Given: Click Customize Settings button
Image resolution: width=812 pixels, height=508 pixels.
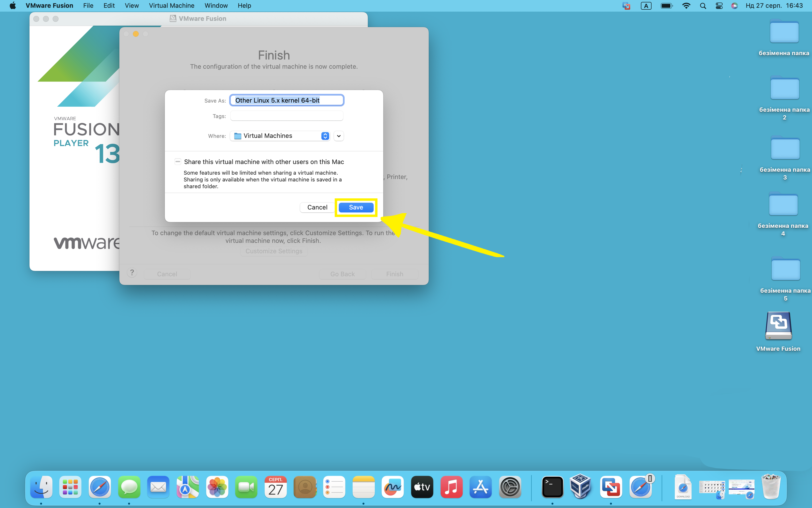Looking at the screenshot, I should [x=274, y=251].
